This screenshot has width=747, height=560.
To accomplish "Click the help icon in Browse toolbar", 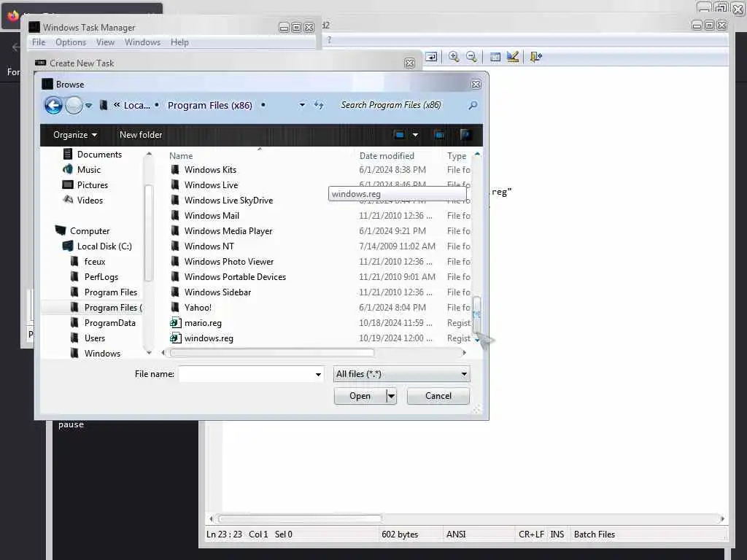I will 465,135.
